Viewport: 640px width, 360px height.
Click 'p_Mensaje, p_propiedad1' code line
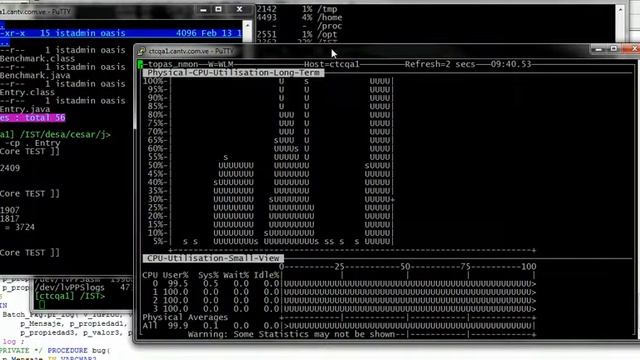pos(73,324)
